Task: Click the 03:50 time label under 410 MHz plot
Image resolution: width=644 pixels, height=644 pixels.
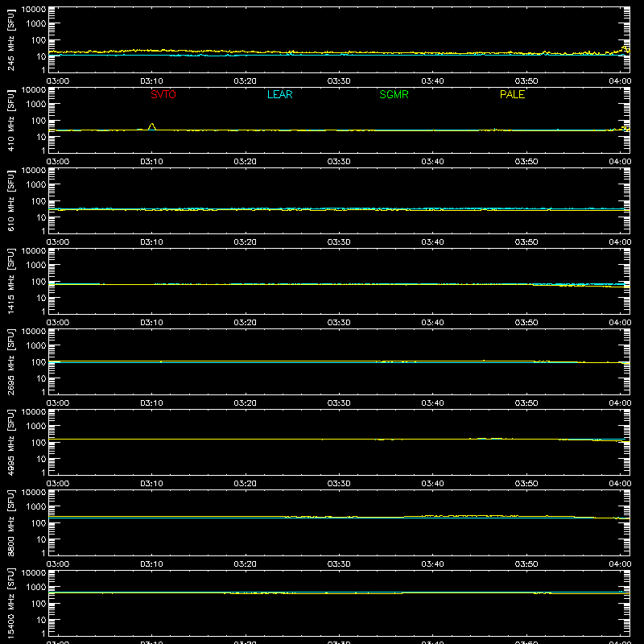Action: 526,162
